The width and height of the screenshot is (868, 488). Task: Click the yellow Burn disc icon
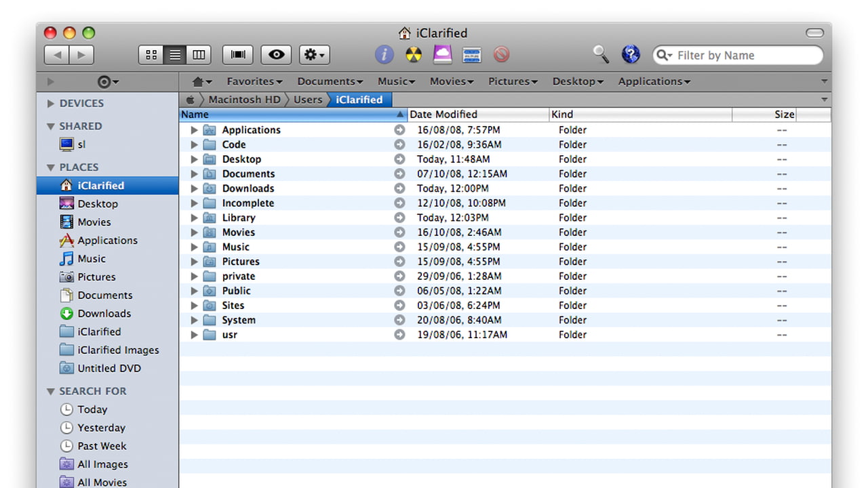click(414, 54)
